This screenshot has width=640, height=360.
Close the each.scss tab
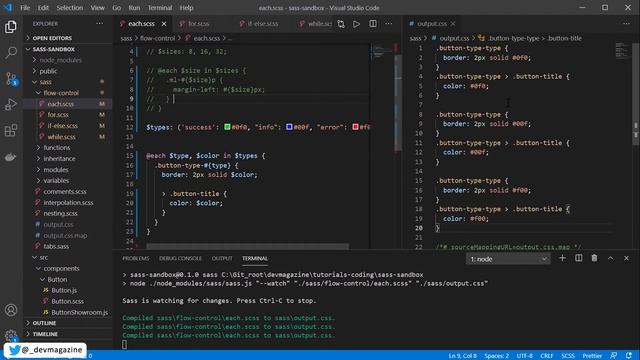click(x=164, y=24)
